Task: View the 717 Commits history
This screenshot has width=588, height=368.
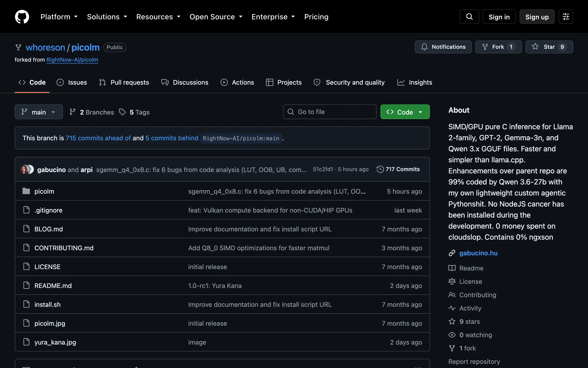Action: [398, 169]
